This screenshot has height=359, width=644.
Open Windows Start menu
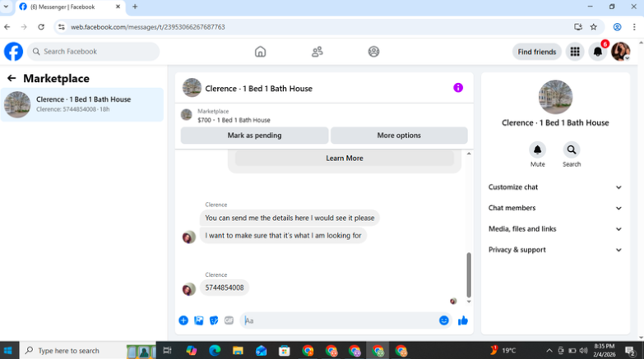coord(7,351)
